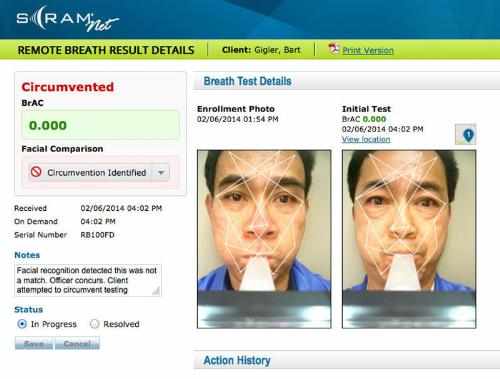Image resolution: width=500 pixels, height=379 pixels.
Task: Expand the Circumvention Identified dropdown arrow
Action: tap(161, 172)
